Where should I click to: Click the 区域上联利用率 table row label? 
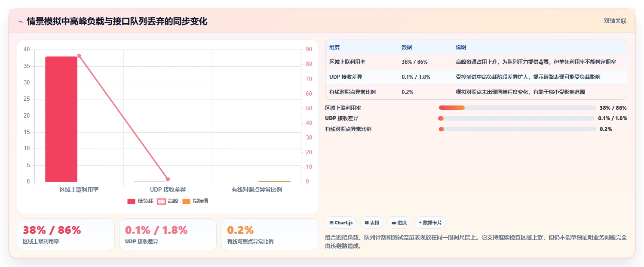[x=347, y=62]
